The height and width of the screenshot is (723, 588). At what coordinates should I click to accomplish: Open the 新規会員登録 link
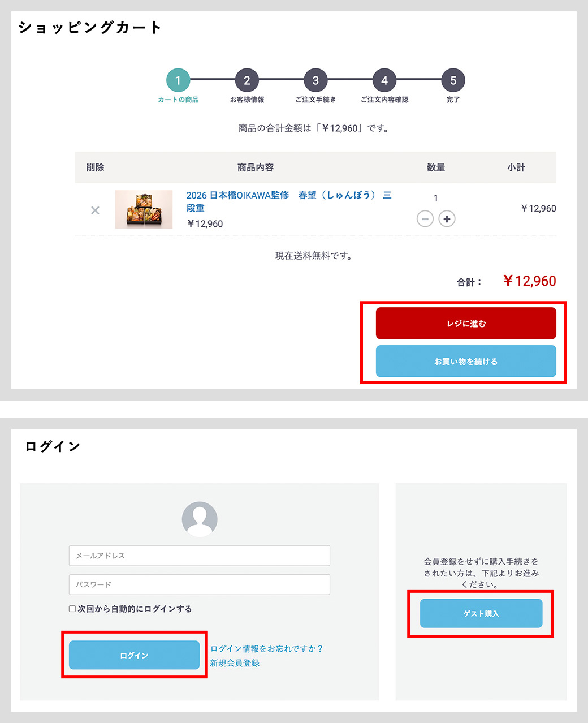point(235,663)
